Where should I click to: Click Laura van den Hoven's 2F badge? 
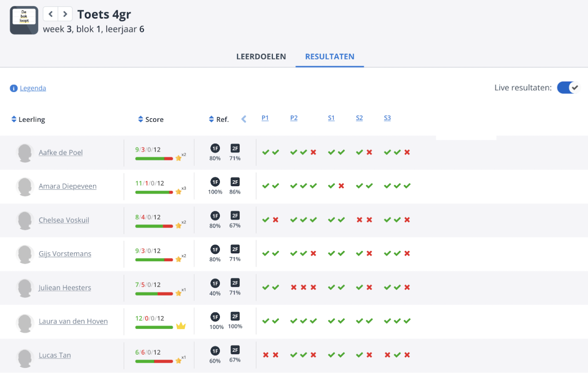pyautogui.click(x=234, y=317)
